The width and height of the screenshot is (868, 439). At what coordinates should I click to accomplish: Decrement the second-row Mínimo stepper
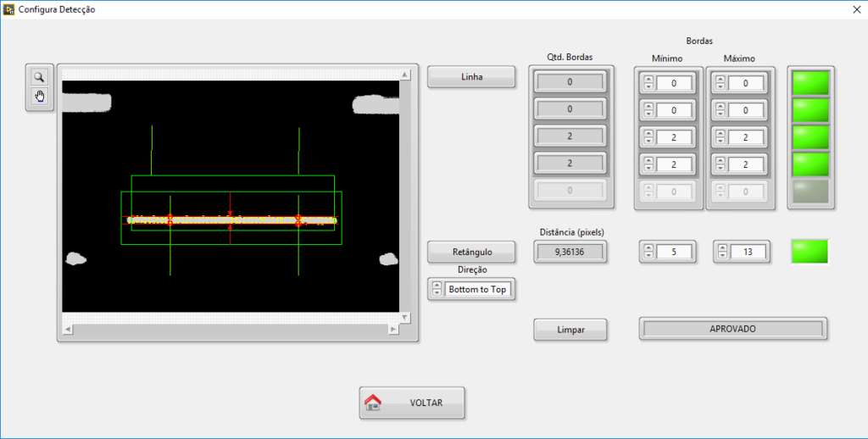648,114
